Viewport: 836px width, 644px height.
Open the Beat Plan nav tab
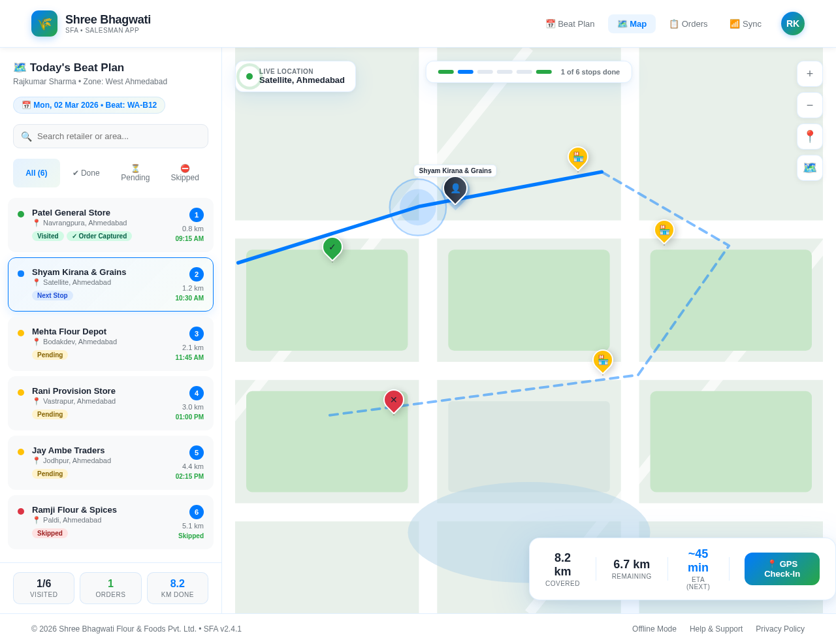[x=570, y=24]
